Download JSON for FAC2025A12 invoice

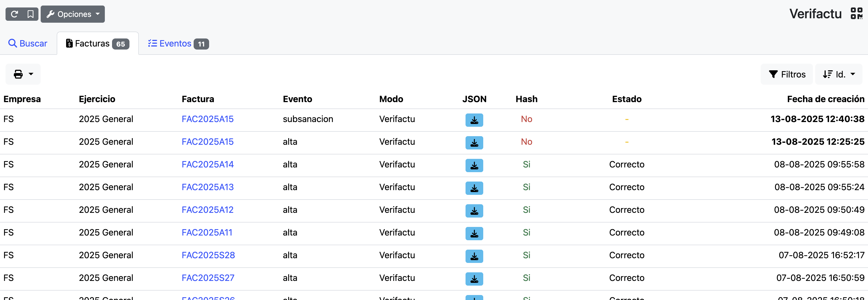coord(474,211)
